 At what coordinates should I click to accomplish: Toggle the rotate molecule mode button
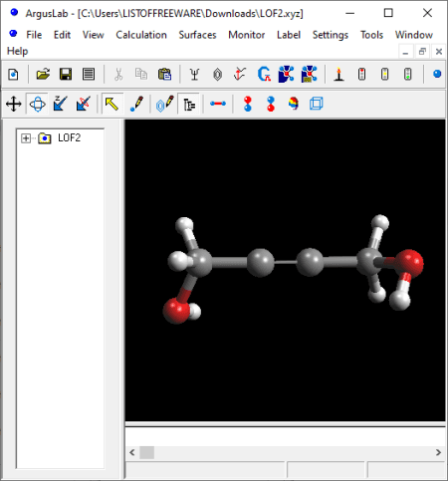click(37, 104)
